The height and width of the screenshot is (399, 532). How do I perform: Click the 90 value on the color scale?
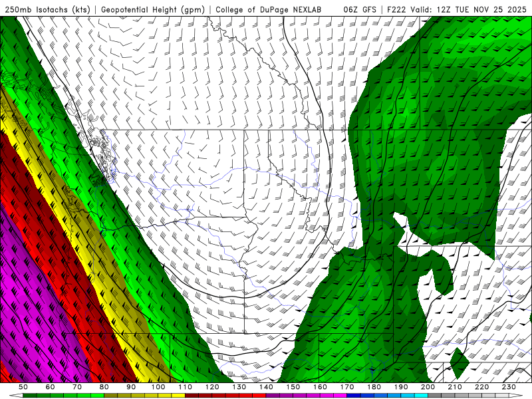[131, 387]
